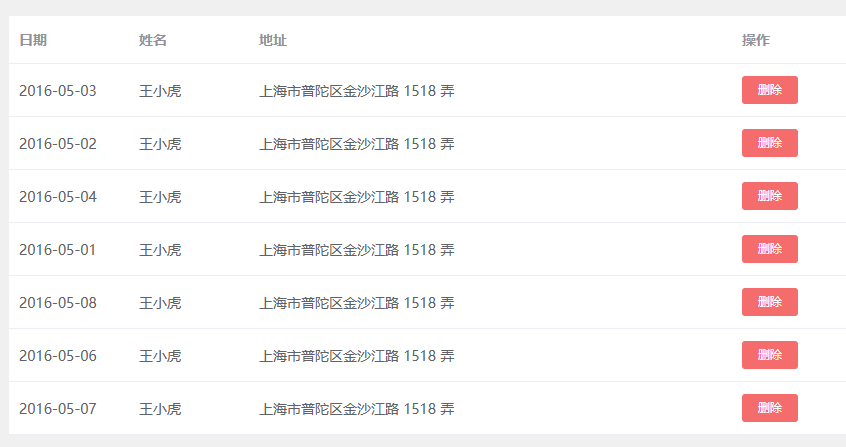Click the 操作 column header
The image size is (846, 447).
click(756, 40)
